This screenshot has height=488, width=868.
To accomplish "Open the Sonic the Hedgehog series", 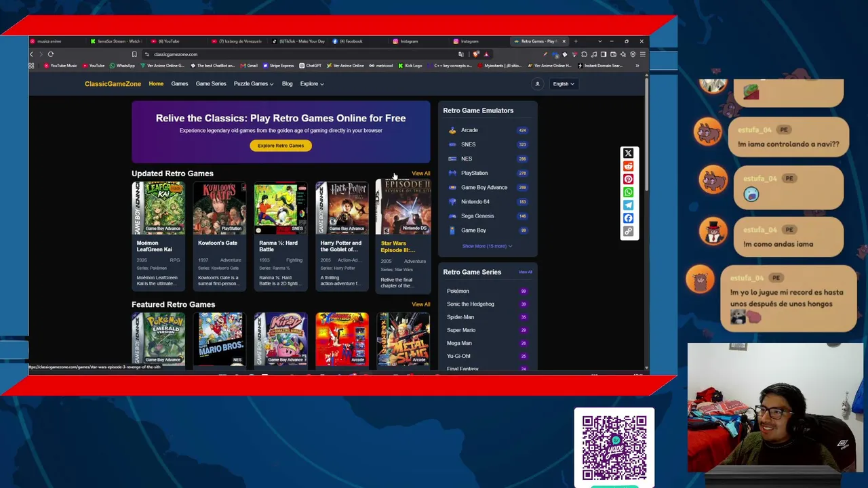I will [x=470, y=304].
